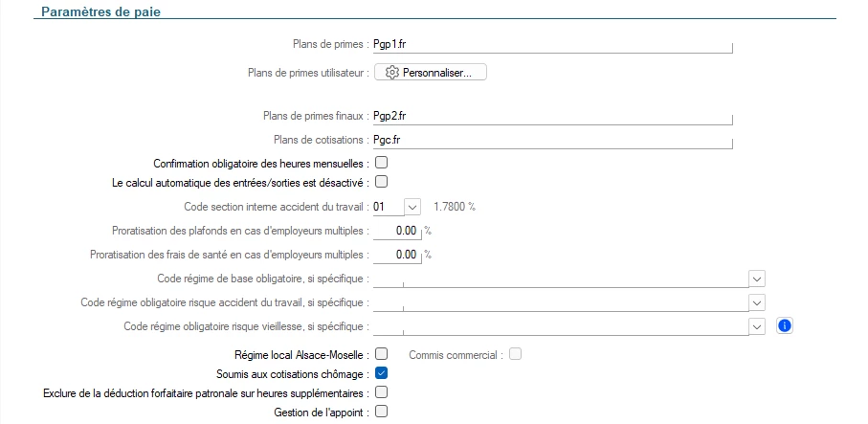Open régime obligatoire risque accident du travail dropdown

(756, 302)
